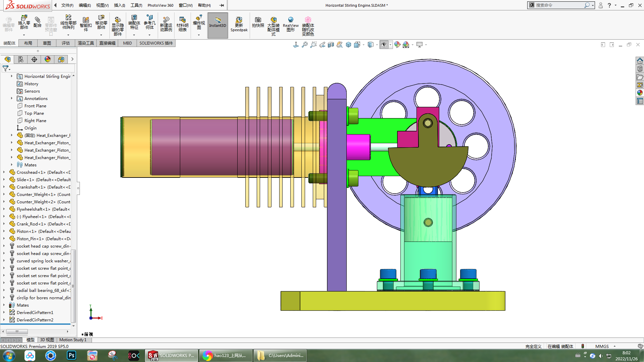The width and height of the screenshot is (644, 362).
Task: Click the Mate (配合) tool icon
Action: (x=38, y=22)
